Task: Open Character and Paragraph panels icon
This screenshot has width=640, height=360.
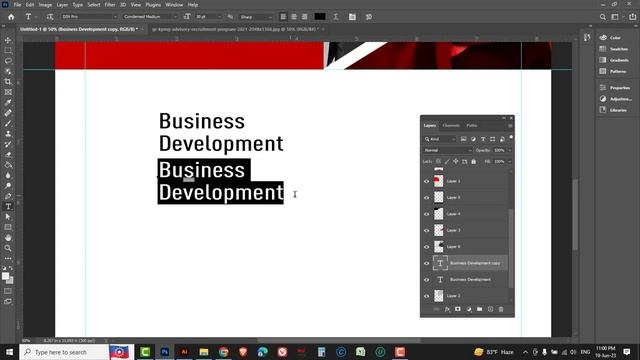Action: (x=352, y=17)
